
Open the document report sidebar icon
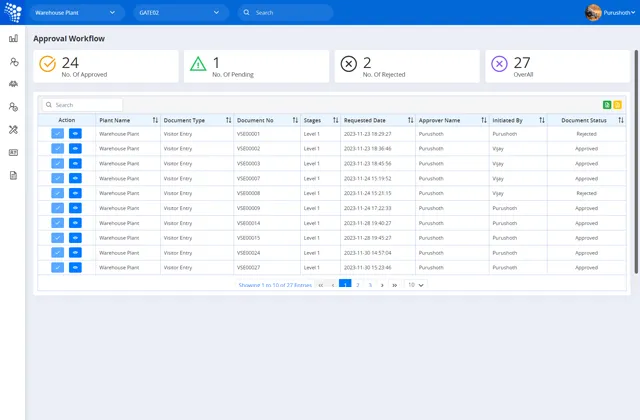[13, 176]
